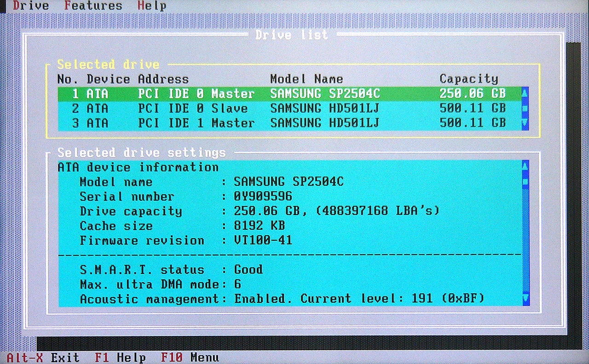Click the Max. ultra DMA mode value '6'
589x364 pixels.
coord(237,284)
